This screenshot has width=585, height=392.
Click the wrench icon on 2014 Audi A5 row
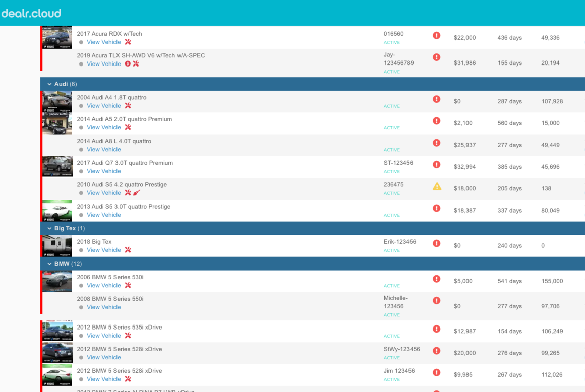click(x=128, y=127)
